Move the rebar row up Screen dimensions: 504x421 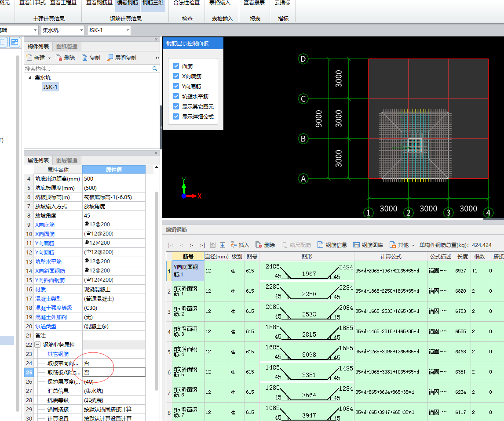coord(213,245)
